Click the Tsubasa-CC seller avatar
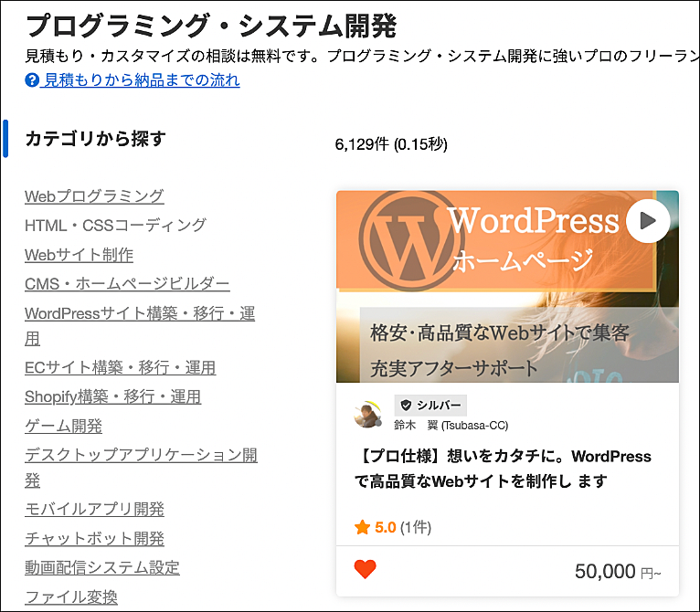Screen dimensions: 700x612 coord(368,415)
